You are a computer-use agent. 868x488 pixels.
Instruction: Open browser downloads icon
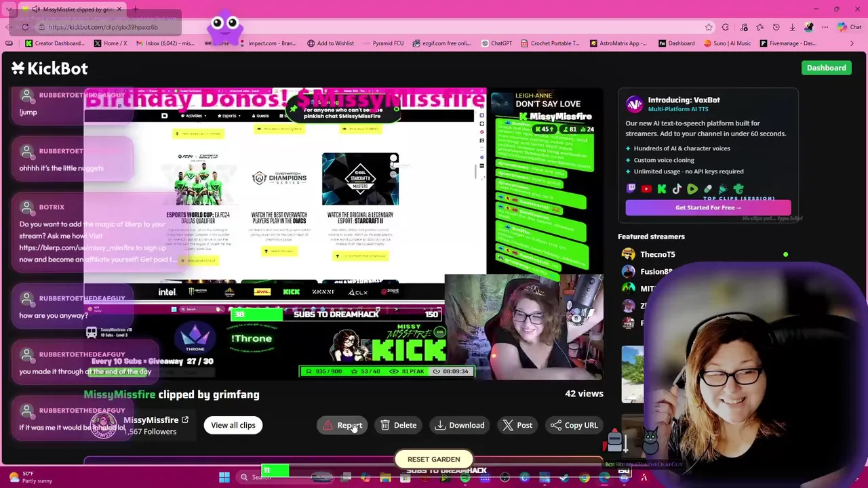click(x=792, y=27)
